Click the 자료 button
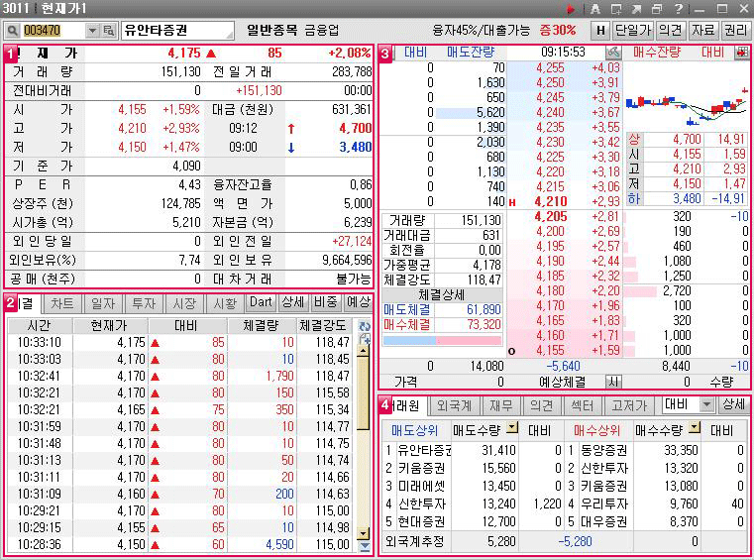This screenshot has width=754, height=560. pyautogui.click(x=703, y=31)
